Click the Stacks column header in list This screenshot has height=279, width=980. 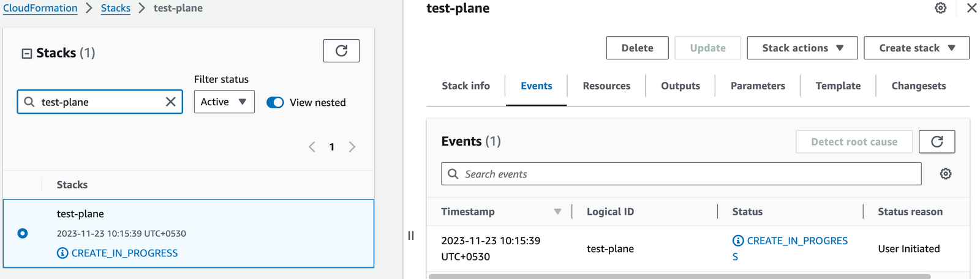(x=72, y=185)
